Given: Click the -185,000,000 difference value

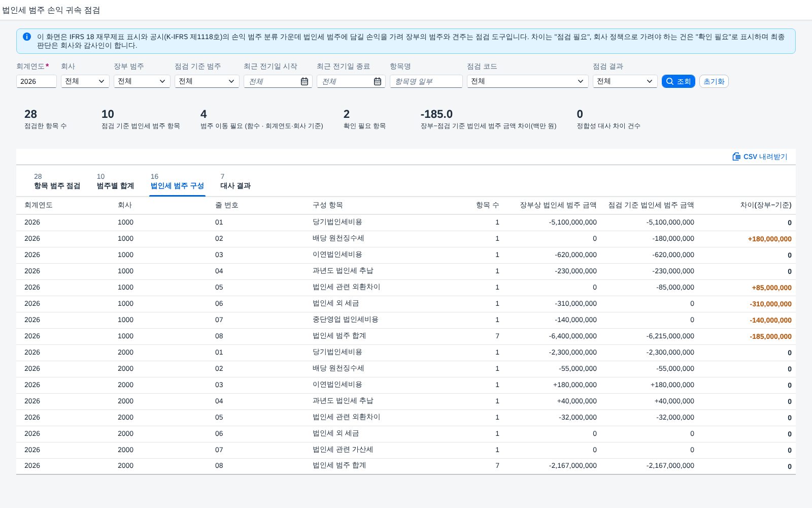Looking at the screenshot, I should click(x=771, y=336).
